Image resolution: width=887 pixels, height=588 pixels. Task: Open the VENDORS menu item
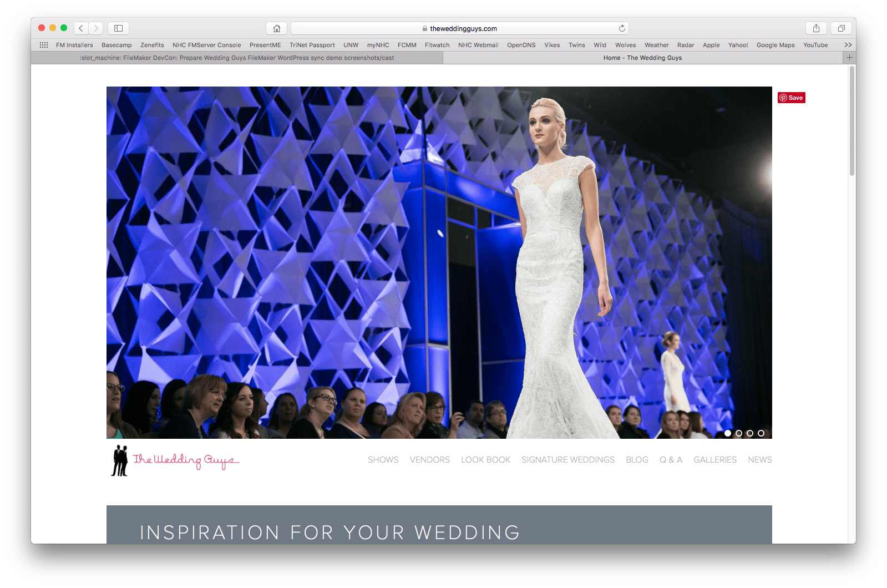(430, 460)
